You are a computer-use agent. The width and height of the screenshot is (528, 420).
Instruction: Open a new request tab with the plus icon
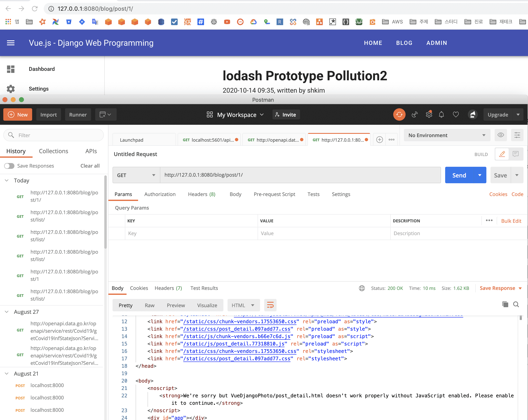[x=379, y=140]
